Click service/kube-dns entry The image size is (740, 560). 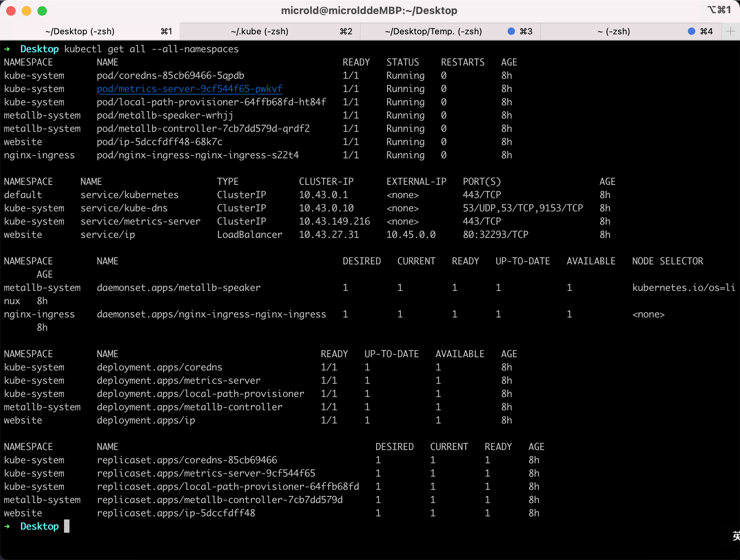pos(124,208)
